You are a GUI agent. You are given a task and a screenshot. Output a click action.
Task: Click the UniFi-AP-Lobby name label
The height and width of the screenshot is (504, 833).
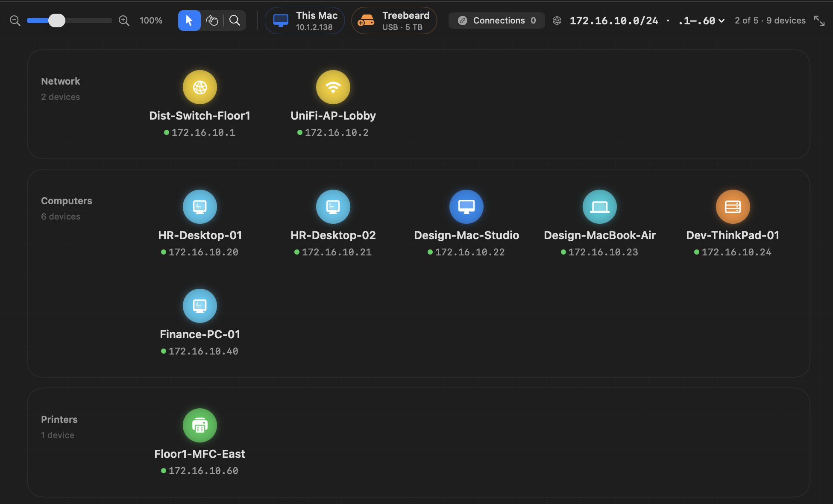pos(333,116)
